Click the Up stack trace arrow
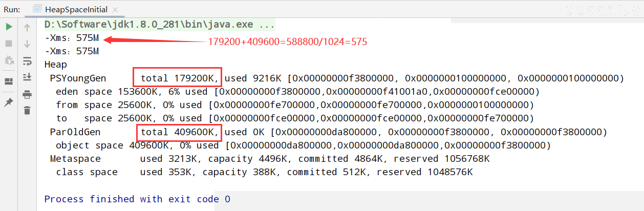This screenshot has height=211, width=644. pos(27,28)
